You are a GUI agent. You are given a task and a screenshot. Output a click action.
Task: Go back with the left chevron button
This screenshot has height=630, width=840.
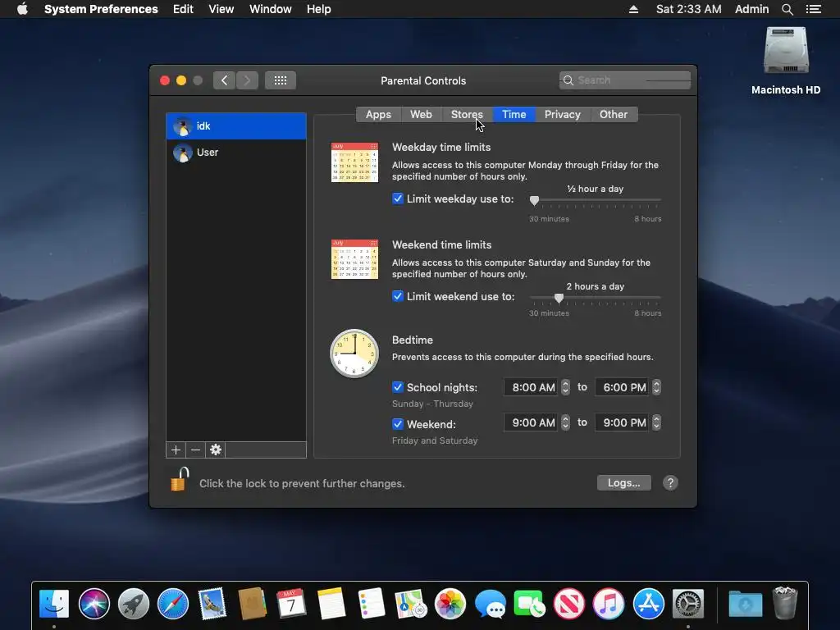click(x=224, y=80)
